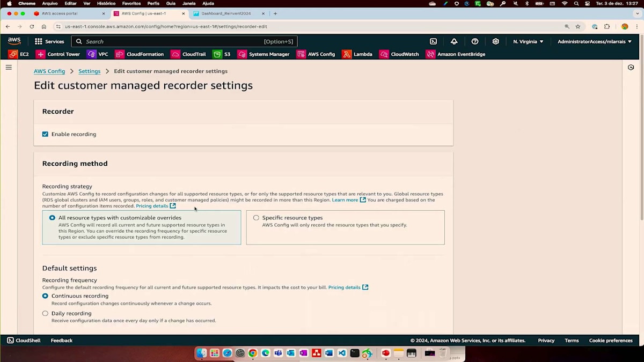644x362 pixels.
Task: Open the Chrome three-dot menu
Action: pyautogui.click(x=636, y=26)
